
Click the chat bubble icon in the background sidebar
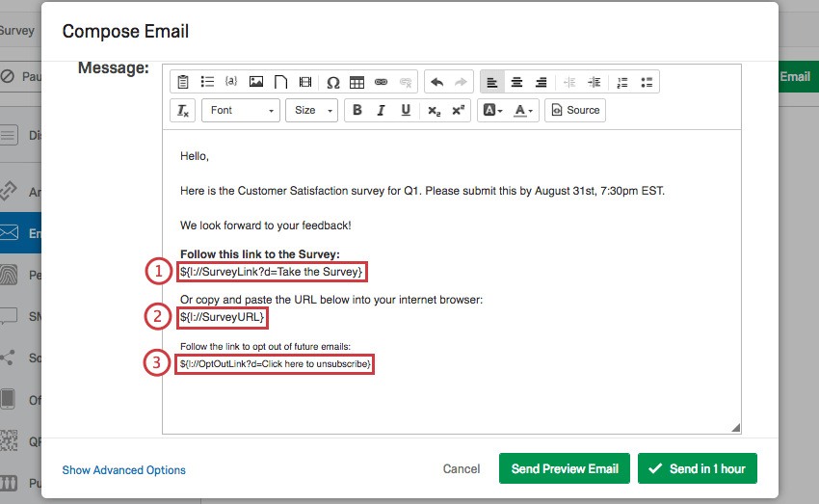click(x=9, y=316)
